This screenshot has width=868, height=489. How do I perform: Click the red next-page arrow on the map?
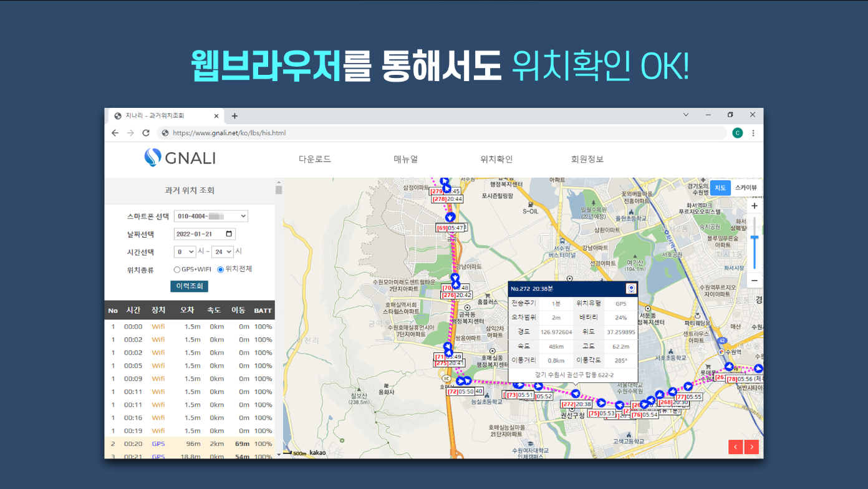pos(751,447)
